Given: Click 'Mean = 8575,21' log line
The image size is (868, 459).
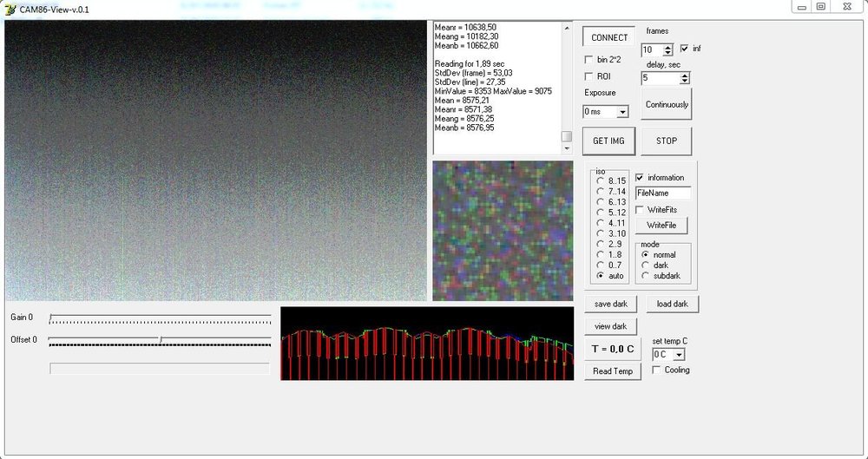Looking at the screenshot, I should point(462,100).
